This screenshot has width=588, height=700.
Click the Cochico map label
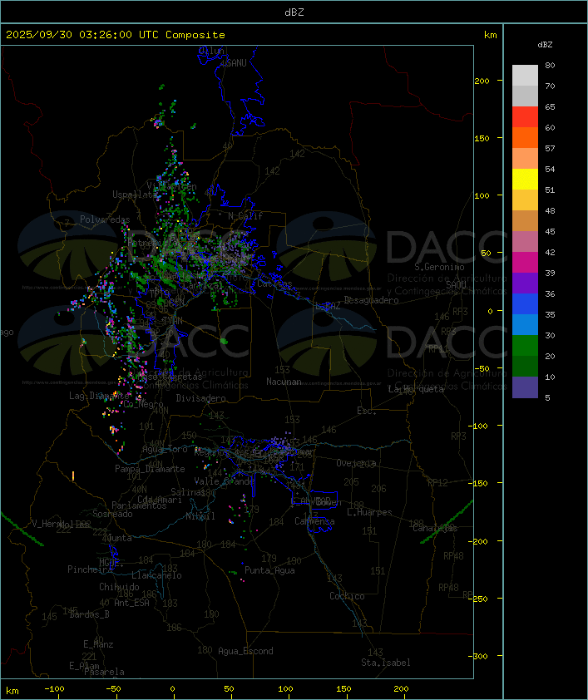coord(347,596)
